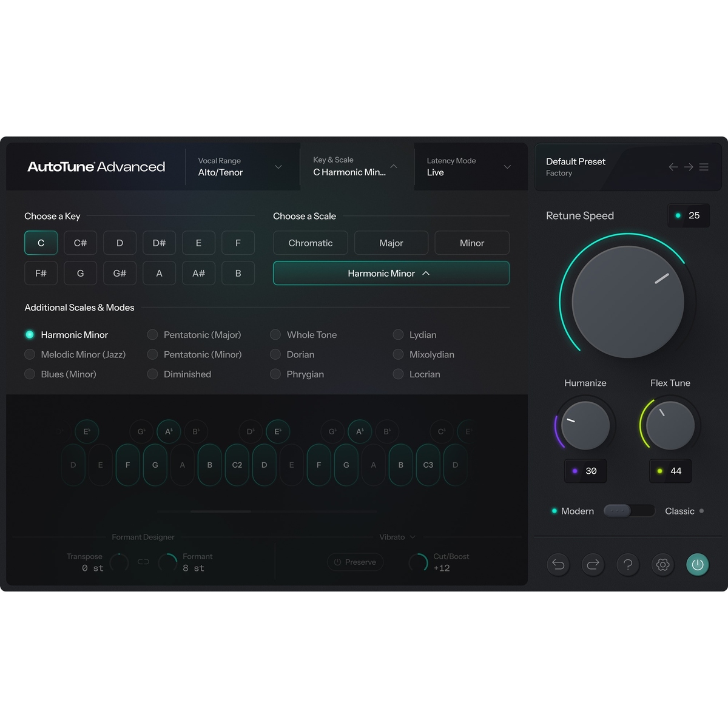Select key D#
The image size is (728, 728).
[159, 243]
